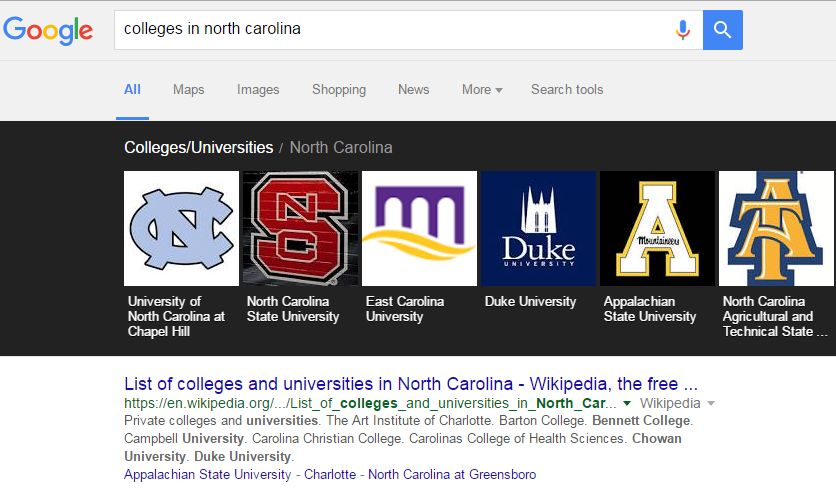
Task: Select the All results tab
Action: click(132, 90)
